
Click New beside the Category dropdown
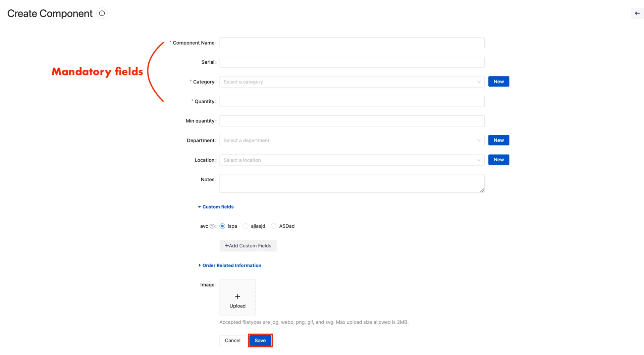[x=498, y=81]
